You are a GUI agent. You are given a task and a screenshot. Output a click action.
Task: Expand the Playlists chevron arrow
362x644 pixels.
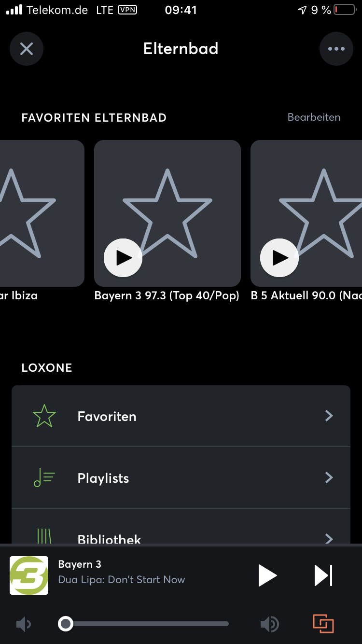click(x=329, y=477)
